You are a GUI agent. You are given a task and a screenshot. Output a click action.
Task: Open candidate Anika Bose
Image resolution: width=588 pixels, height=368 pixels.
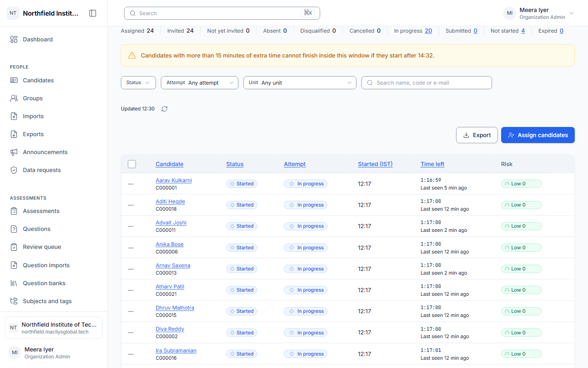pos(170,244)
